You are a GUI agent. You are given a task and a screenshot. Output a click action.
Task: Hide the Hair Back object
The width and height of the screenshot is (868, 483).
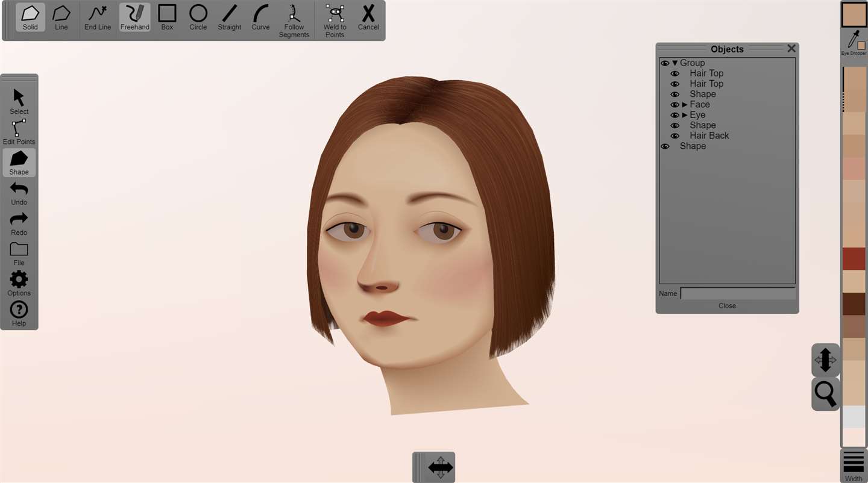click(675, 136)
